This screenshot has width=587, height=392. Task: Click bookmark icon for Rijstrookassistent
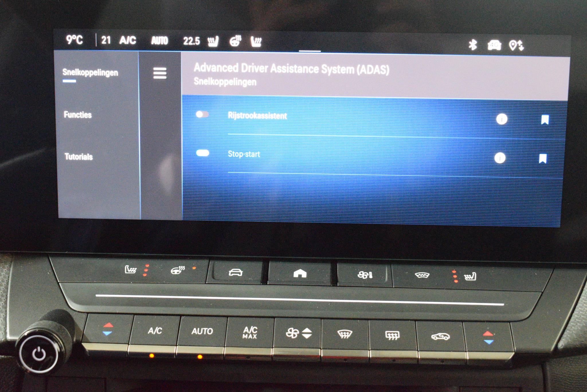coord(545,120)
